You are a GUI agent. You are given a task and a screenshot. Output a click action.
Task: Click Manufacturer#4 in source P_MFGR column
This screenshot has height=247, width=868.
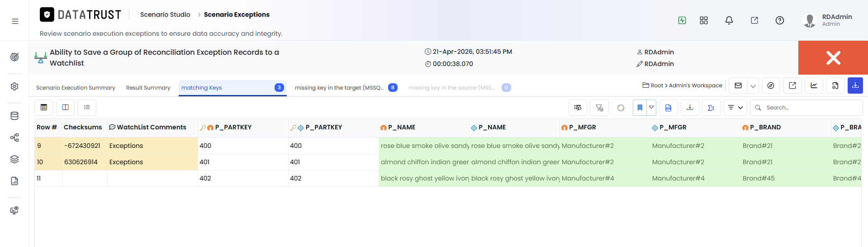(x=605, y=178)
